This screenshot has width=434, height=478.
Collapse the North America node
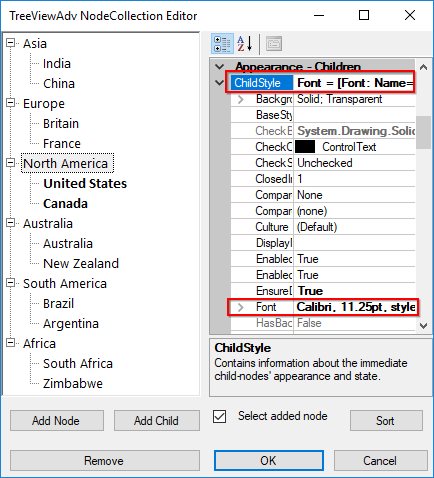pos(11,163)
